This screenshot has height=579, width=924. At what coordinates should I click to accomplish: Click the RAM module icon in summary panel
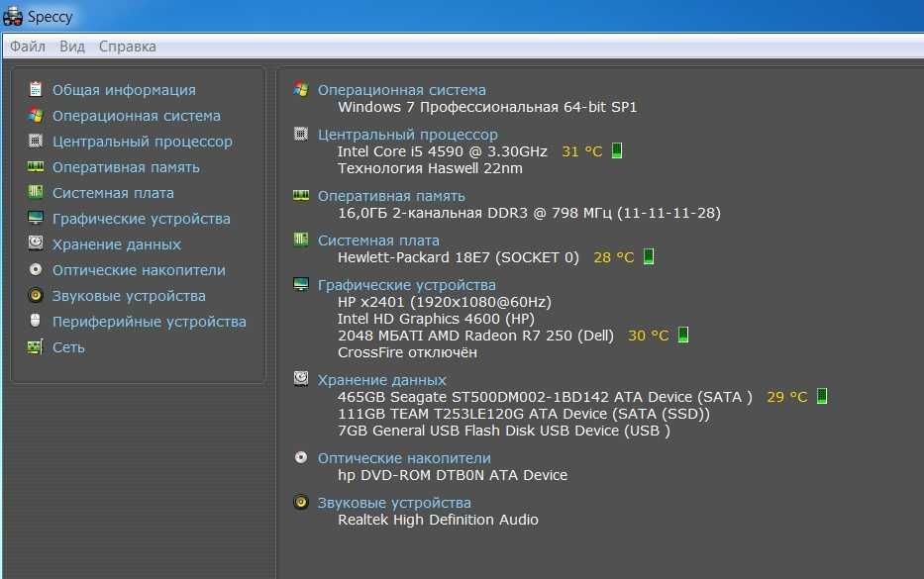pyautogui.click(x=300, y=196)
